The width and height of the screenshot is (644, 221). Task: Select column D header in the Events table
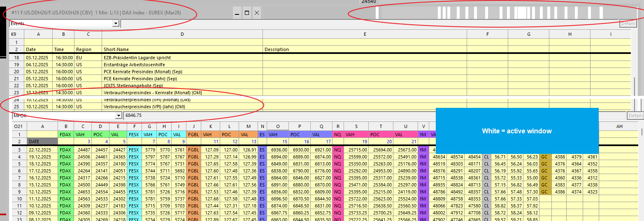point(182,35)
